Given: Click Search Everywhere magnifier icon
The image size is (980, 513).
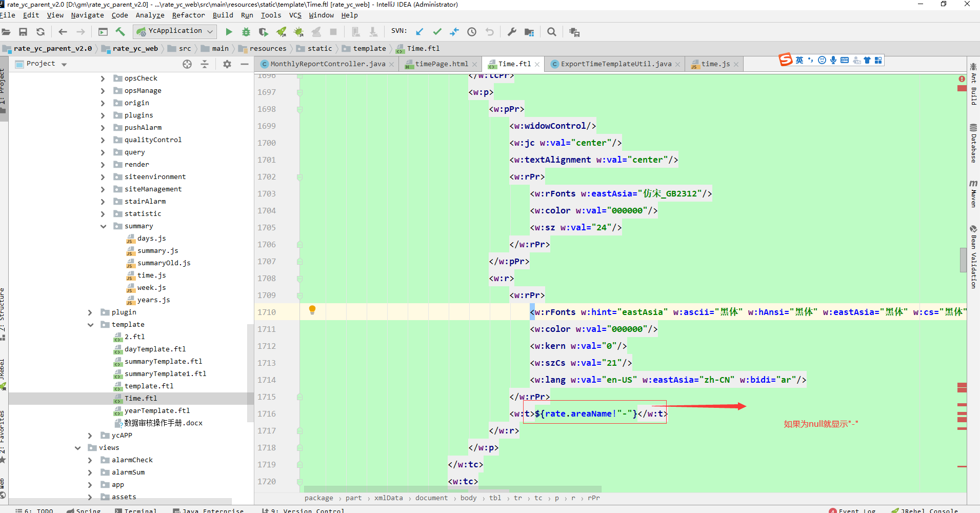Looking at the screenshot, I should [552, 32].
